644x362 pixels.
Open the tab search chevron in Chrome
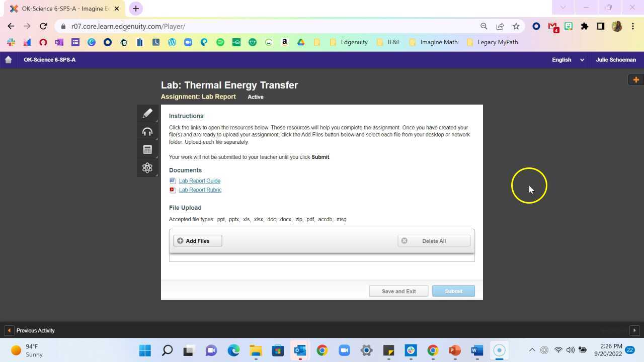[563, 8]
